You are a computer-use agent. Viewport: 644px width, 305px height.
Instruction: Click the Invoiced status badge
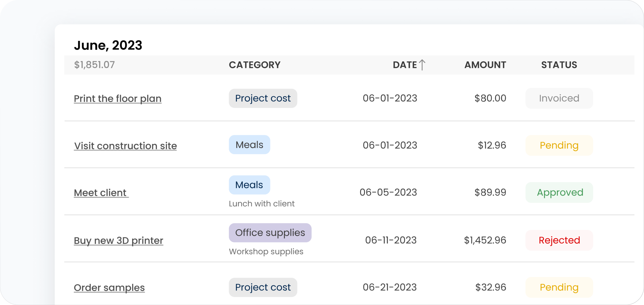coord(559,98)
